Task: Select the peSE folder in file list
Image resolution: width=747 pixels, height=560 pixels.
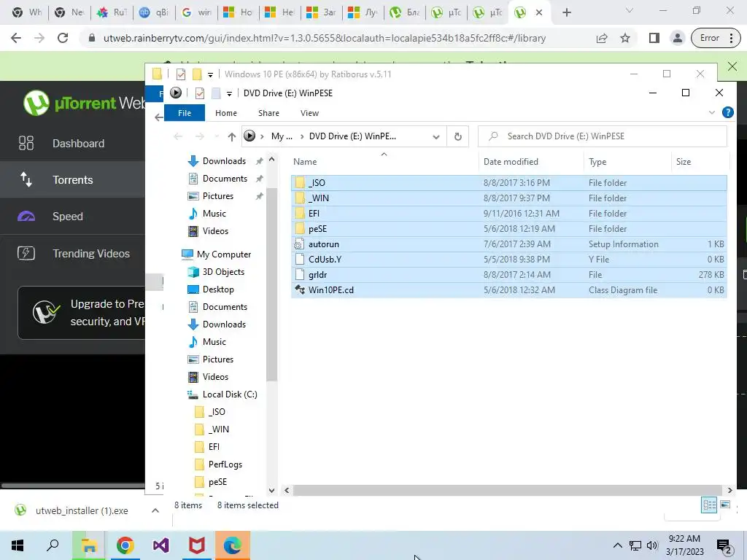Action: (508, 228)
